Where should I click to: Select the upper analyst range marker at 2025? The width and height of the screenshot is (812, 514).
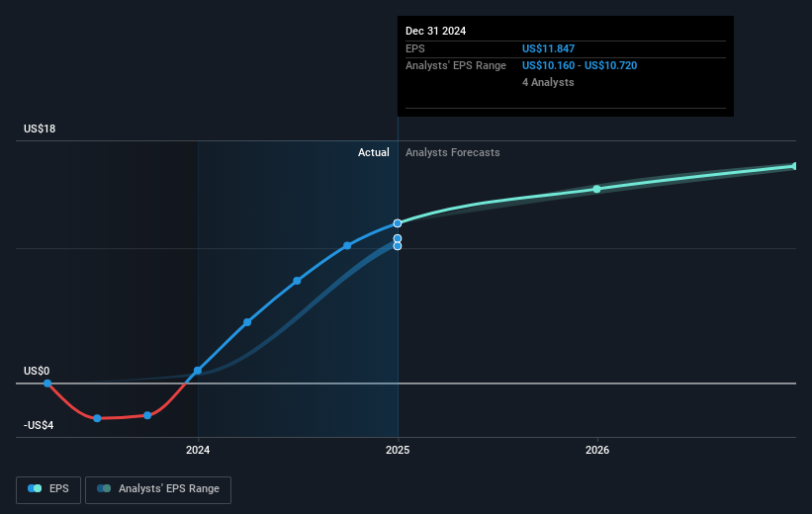[x=398, y=238]
